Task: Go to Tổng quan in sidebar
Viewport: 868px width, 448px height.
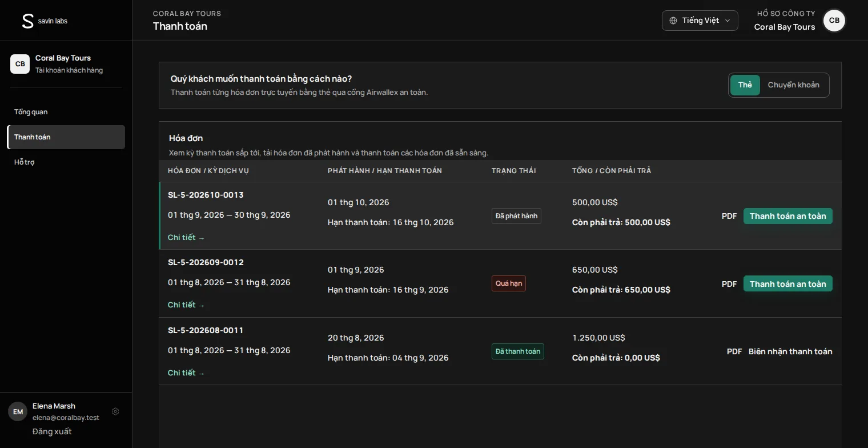Action: point(66,112)
